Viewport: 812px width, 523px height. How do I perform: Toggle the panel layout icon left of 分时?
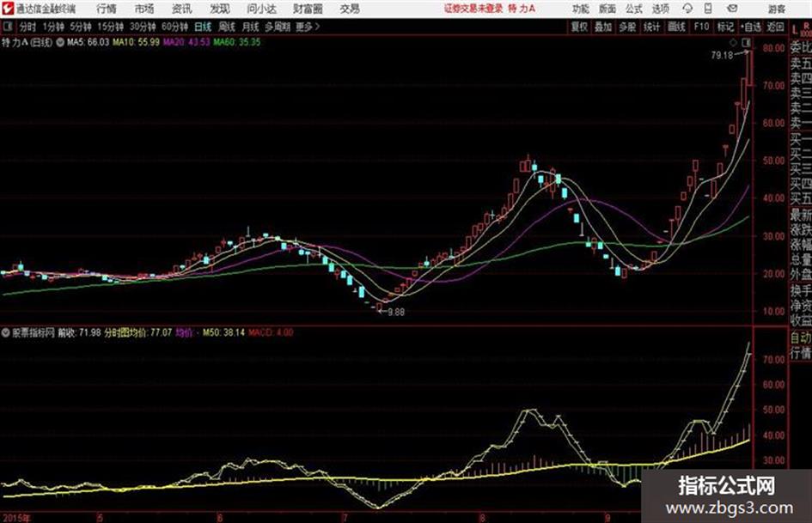pyautogui.click(x=8, y=27)
